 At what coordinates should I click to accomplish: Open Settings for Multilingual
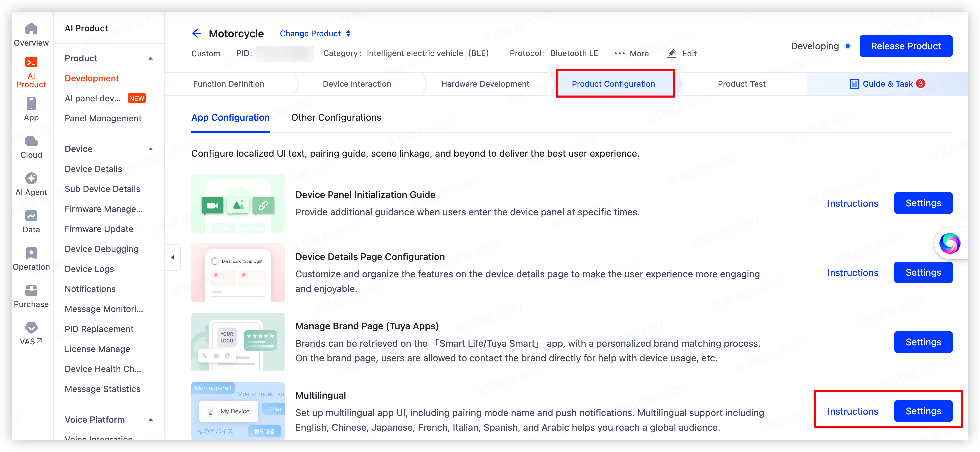point(923,411)
